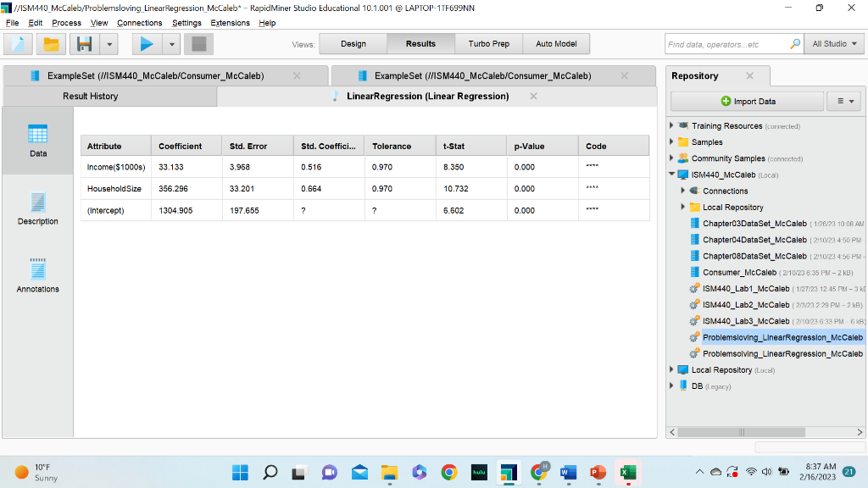Screen dimensions: 868x488
Task: Open the save options dropdown arrow
Action: (109, 44)
